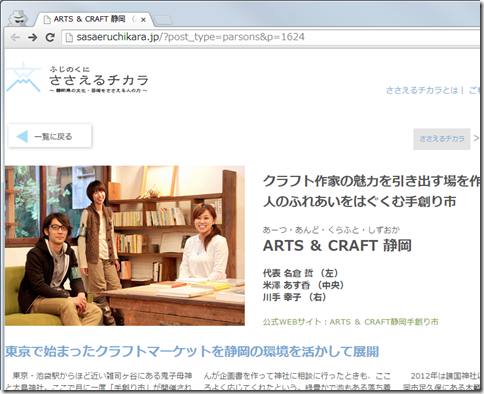Reload the page with the refresh icon

point(50,37)
